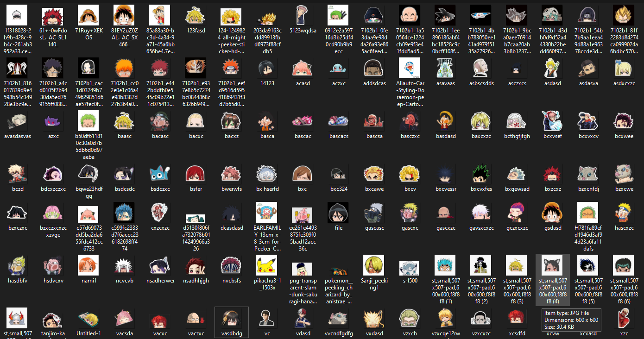Select the Doraemon Aliauto-Car-Styling thumbnail
644x339 pixels.
(409, 68)
